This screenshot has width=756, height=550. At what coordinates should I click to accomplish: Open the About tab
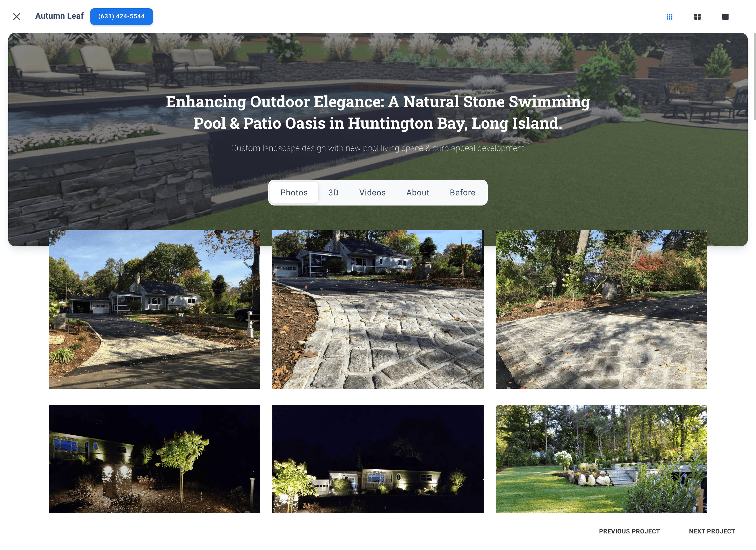pos(418,193)
